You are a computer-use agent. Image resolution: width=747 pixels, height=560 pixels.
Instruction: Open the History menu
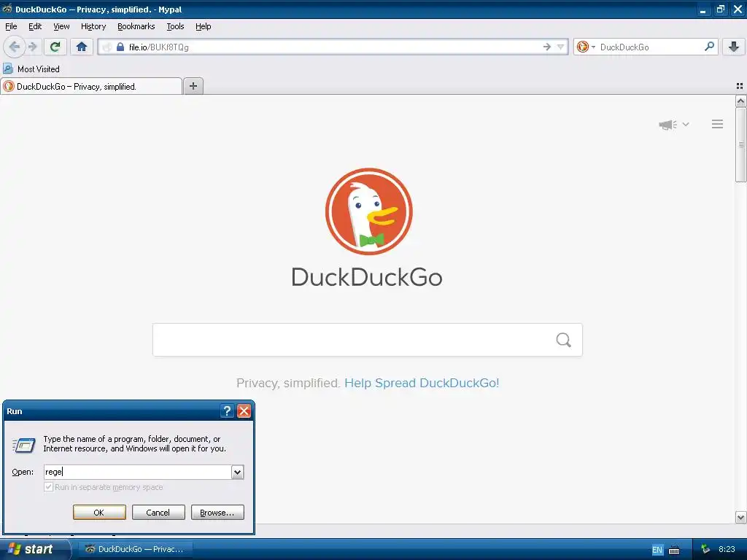tap(93, 26)
